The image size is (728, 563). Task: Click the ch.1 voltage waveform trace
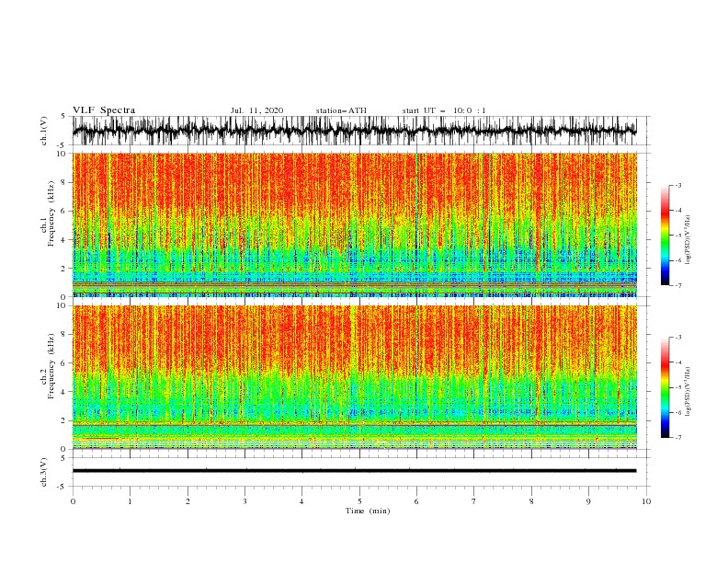(354, 131)
